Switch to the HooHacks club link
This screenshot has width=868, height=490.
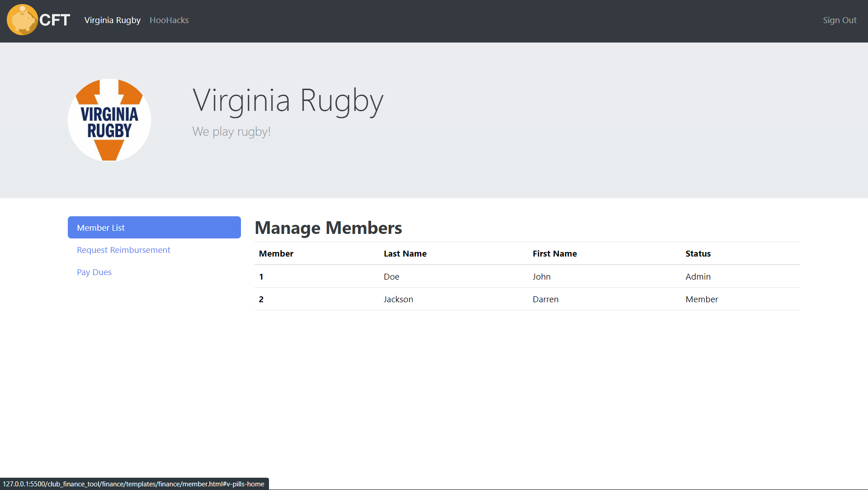point(169,20)
